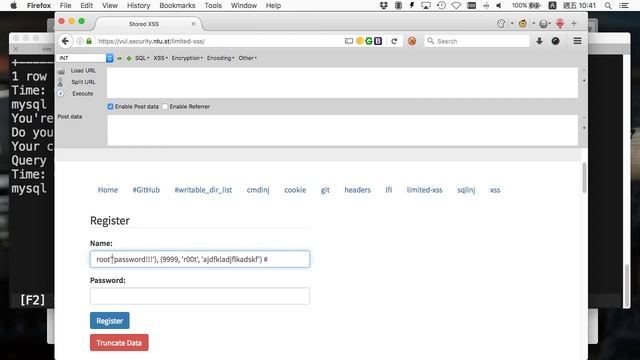Go to the cmdinj page link
Viewport: 640px width, 360px height.
point(258,190)
